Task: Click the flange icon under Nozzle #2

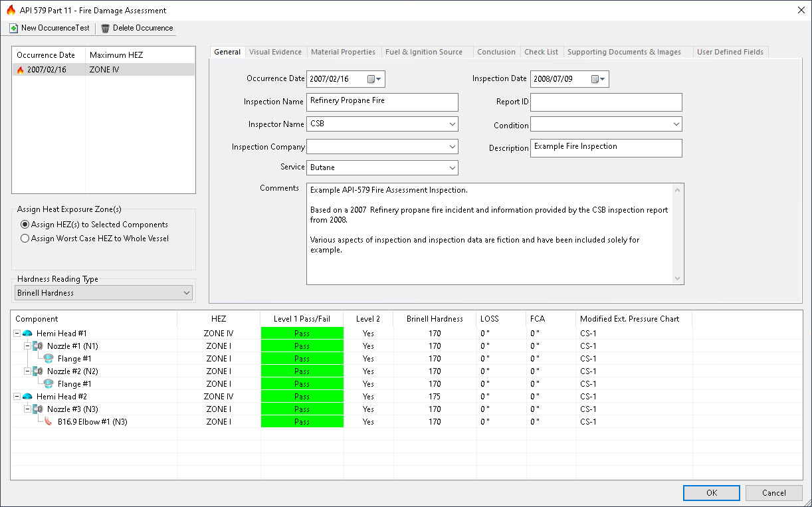Action: click(x=49, y=384)
